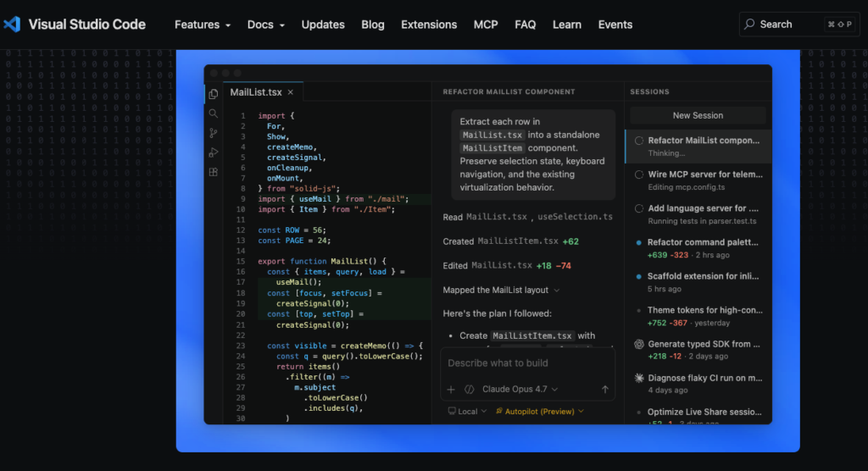Open the Diagnose flaky CI run session
The image size is (868, 471).
(x=698, y=384)
